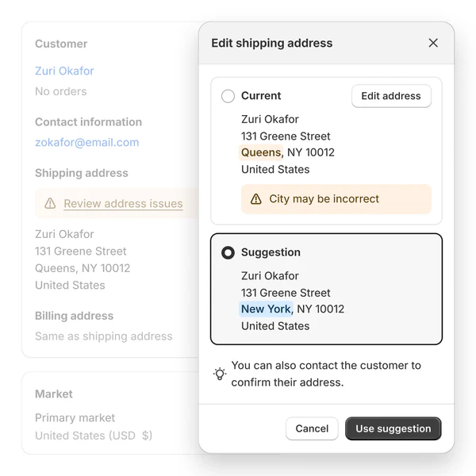
Task: Open the Zuri Okafor customer link
Action: [x=64, y=71]
